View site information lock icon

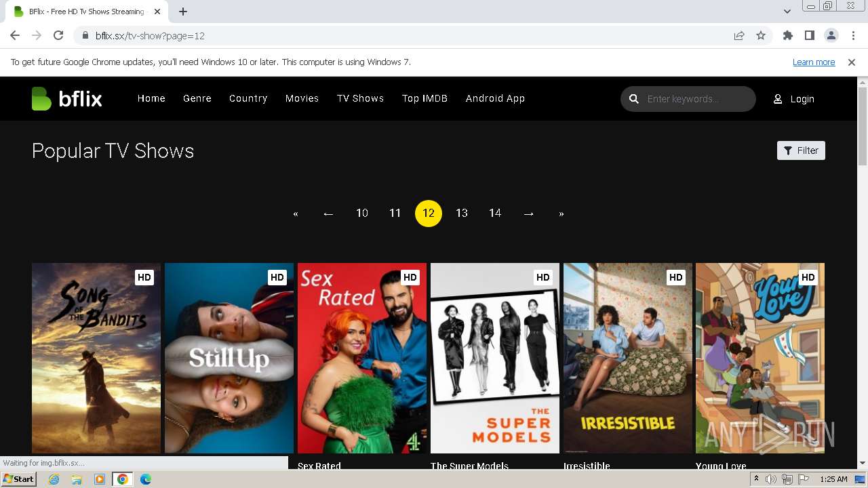pos(85,36)
